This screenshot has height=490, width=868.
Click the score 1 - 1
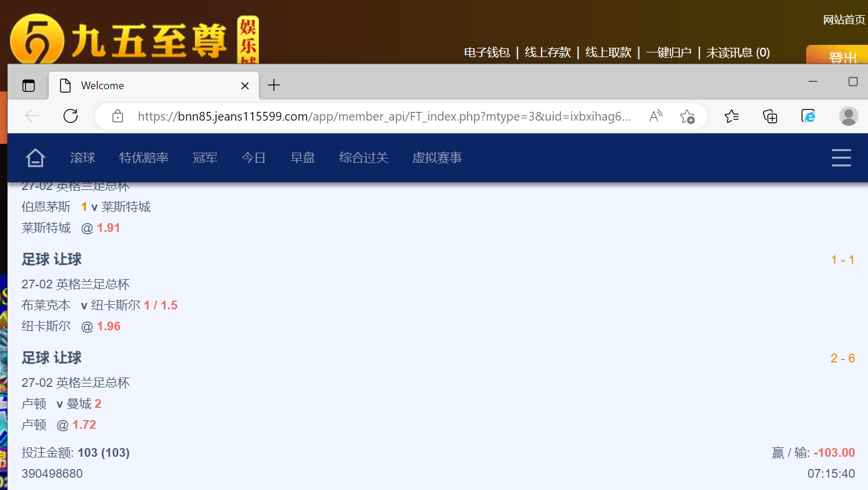point(843,260)
